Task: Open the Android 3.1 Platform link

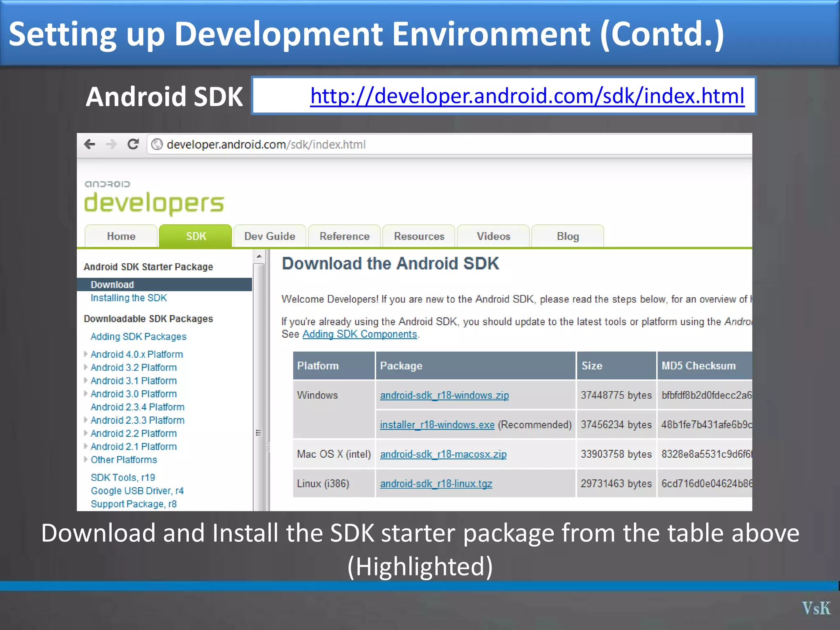Action: (x=134, y=381)
